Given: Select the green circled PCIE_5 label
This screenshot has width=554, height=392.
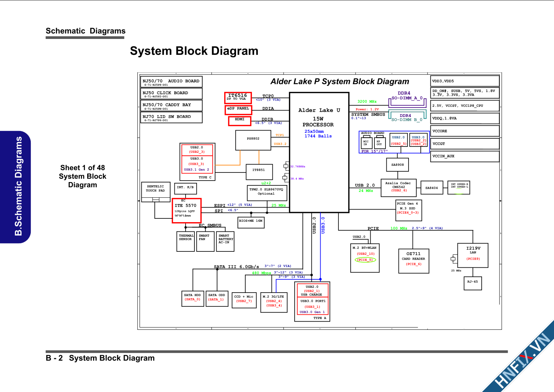Looking at the screenshot, I should coord(365,260).
